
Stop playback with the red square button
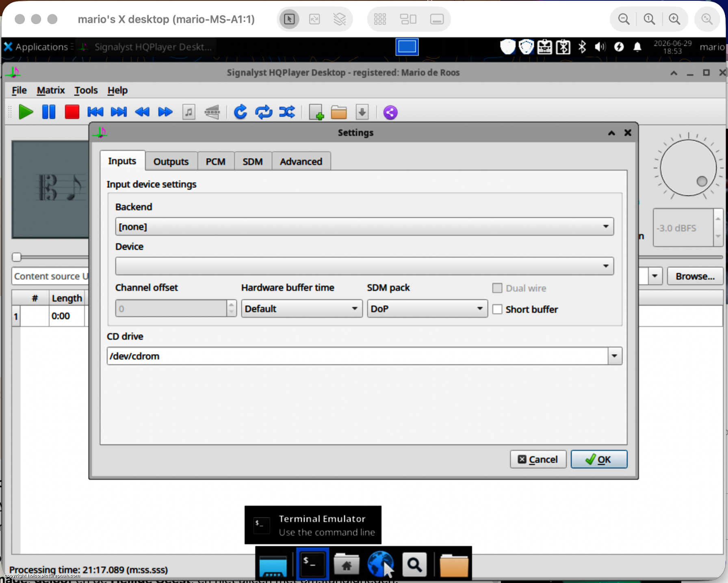pyautogui.click(x=72, y=112)
